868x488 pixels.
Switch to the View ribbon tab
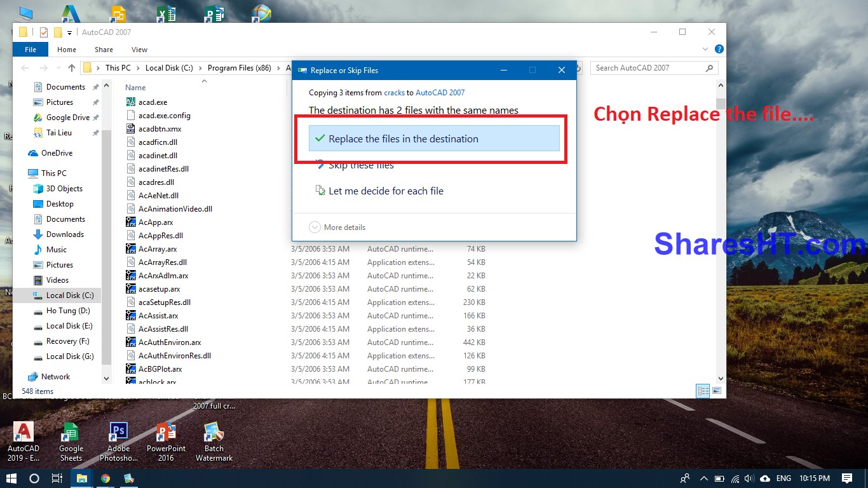coord(139,50)
